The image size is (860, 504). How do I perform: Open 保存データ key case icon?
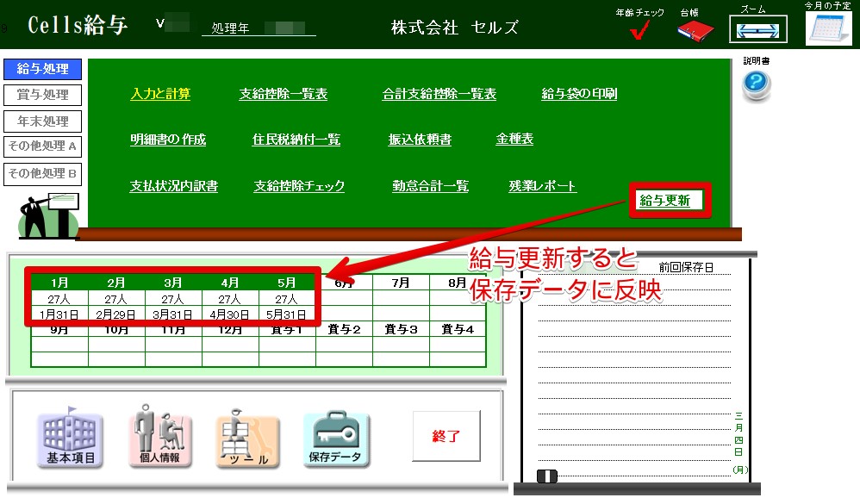click(335, 439)
